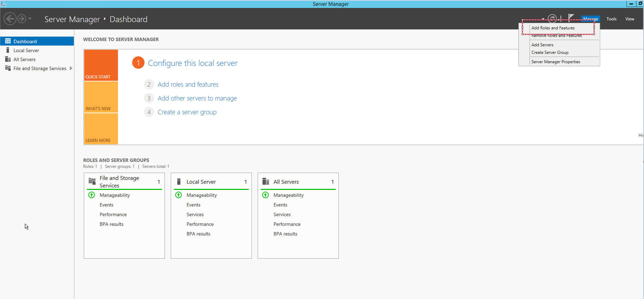Image resolution: width=644 pixels, height=299 pixels.
Task: Open BPA results under Local Server tile
Action: (x=198, y=234)
